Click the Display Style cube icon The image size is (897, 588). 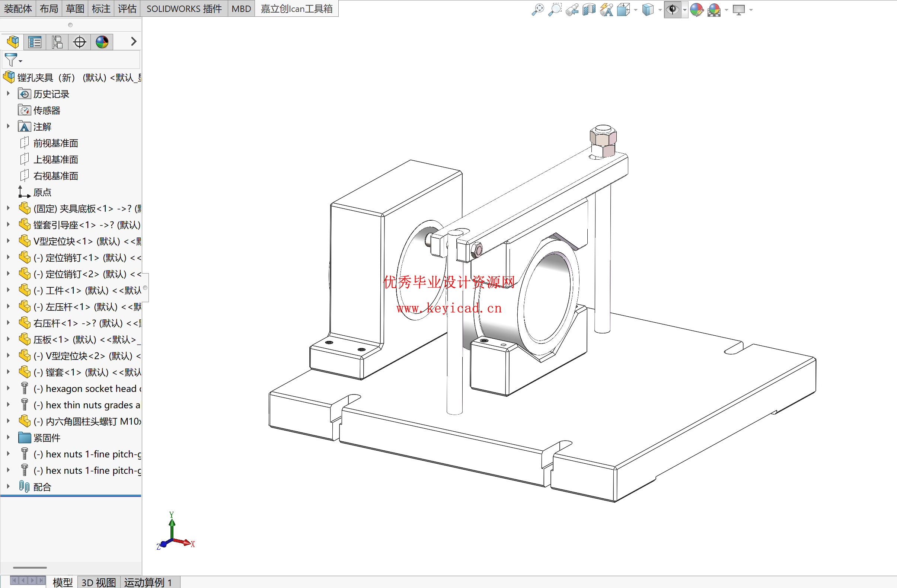(x=648, y=9)
